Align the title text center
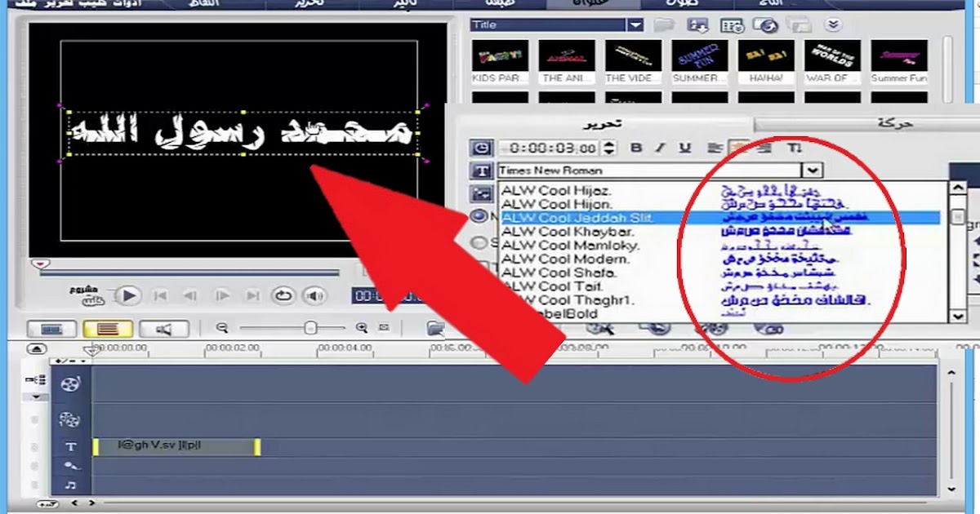980x514 pixels. click(x=739, y=148)
